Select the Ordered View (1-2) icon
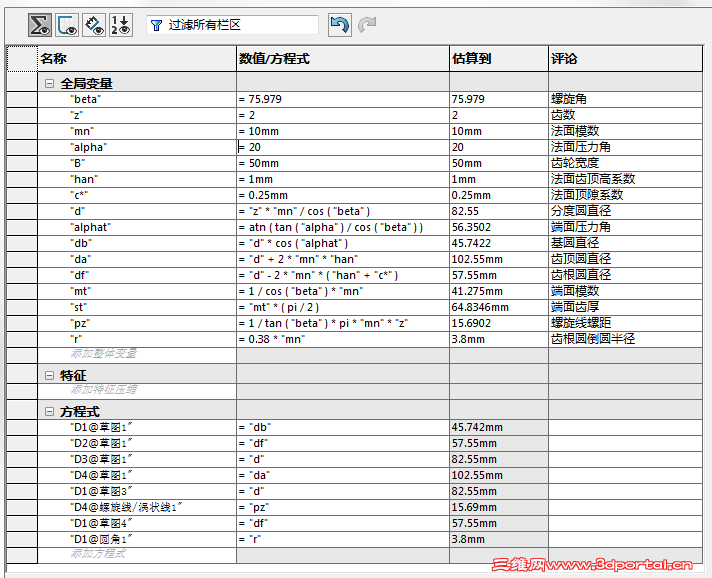 click(121, 25)
